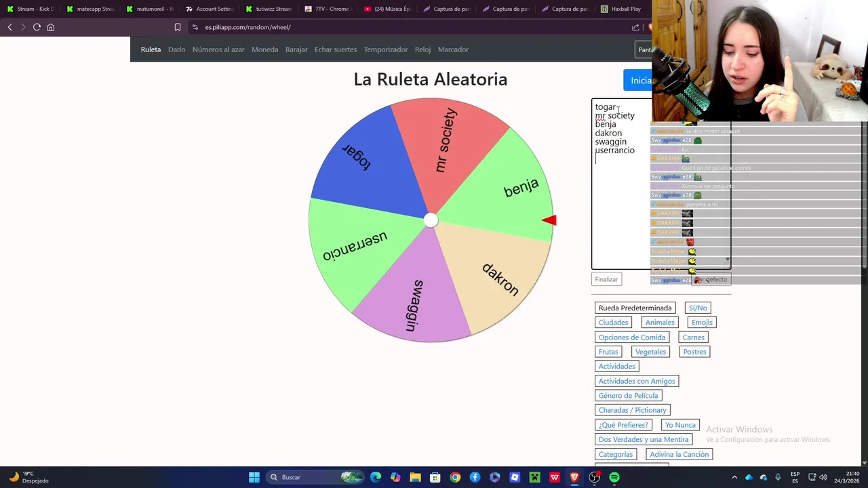Image resolution: width=868 pixels, height=488 pixels.
Task: Click the Finalizar button
Action: pyautogui.click(x=606, y=279)
